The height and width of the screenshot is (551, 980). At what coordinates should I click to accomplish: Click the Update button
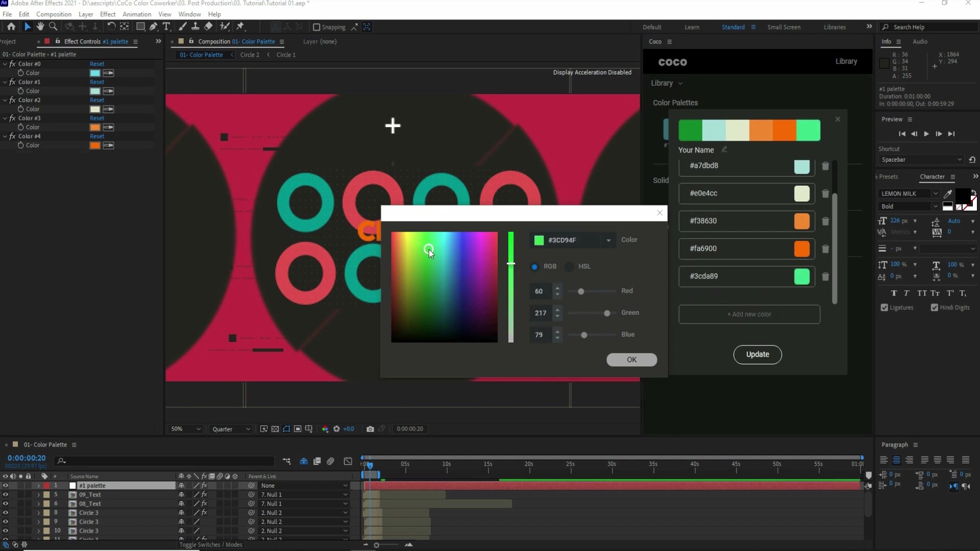[x=757, y=355]
